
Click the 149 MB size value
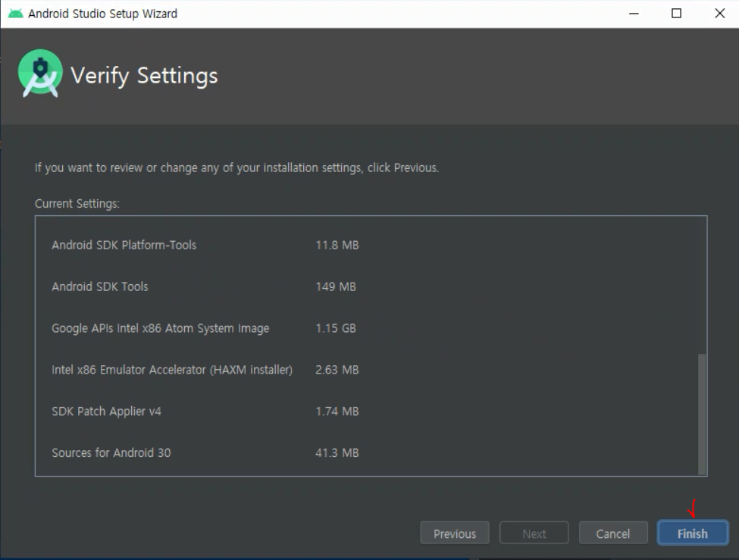[x=336, y=286]
